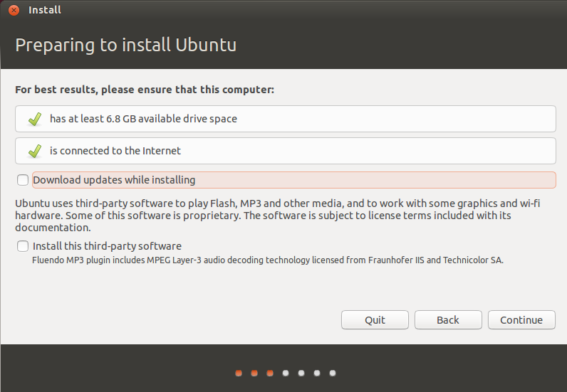567x392 pixels.
Task: Click the fourth progress dot
Action: [x=286, y=372]
